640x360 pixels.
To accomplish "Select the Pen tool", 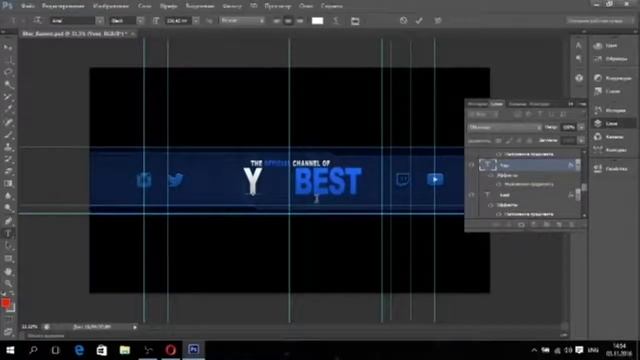I will point(8,221).
